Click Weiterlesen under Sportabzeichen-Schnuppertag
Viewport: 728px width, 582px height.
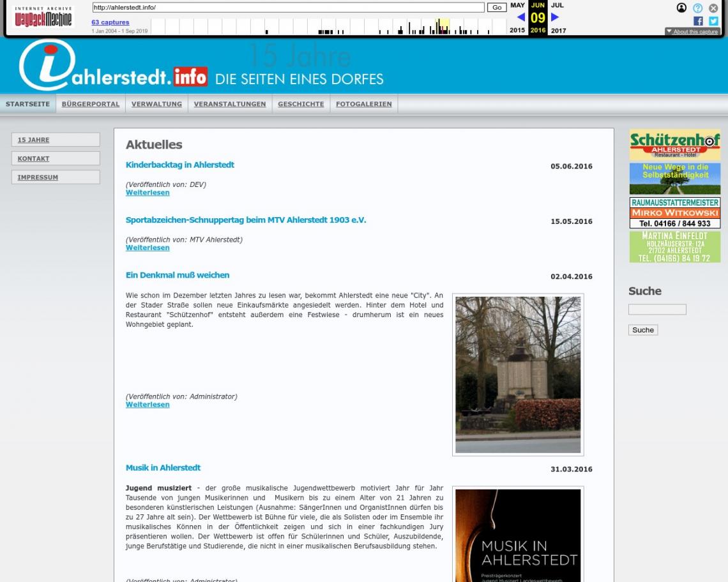(148, 248)
